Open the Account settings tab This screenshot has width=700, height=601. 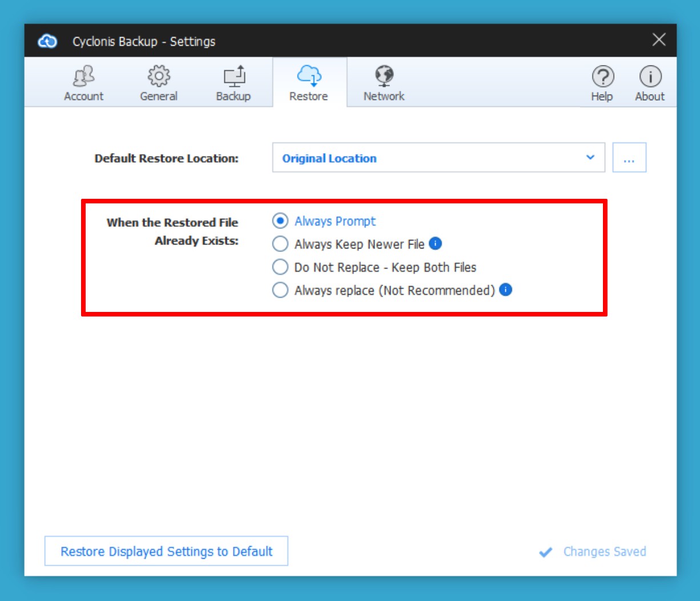[83, 83]
